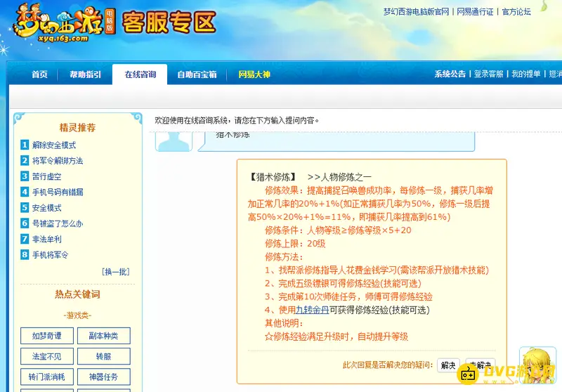
Task: Click the user avatar icon in chat
Action: coord(174,141)
